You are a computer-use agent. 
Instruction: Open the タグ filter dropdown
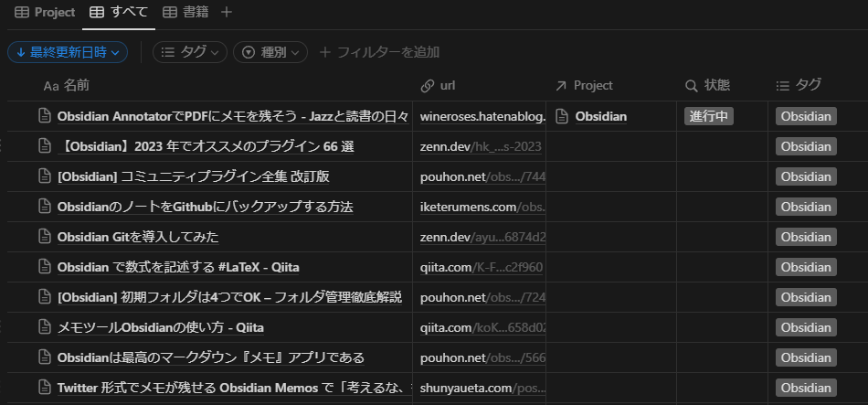pyautogui.click(x=190, y=52)
